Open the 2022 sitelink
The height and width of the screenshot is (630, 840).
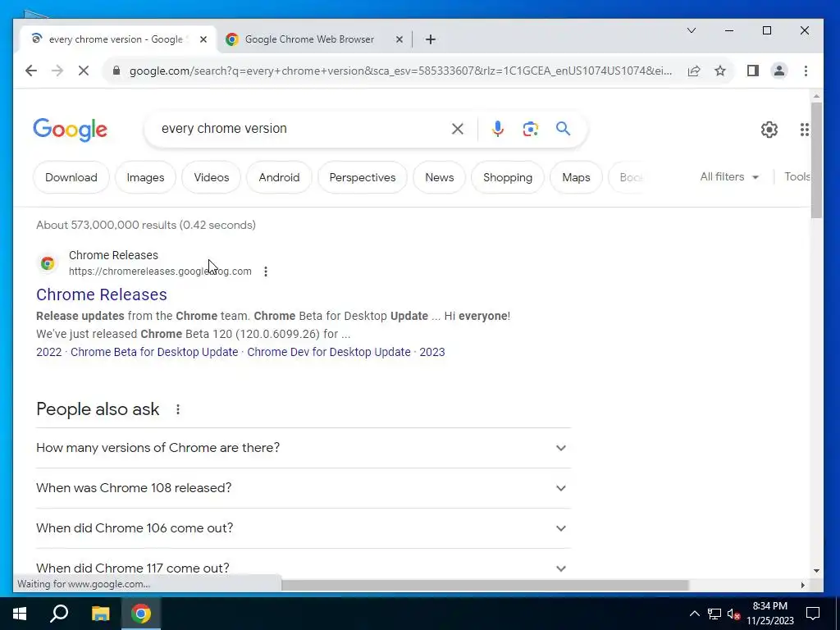(x=48, y=352)
